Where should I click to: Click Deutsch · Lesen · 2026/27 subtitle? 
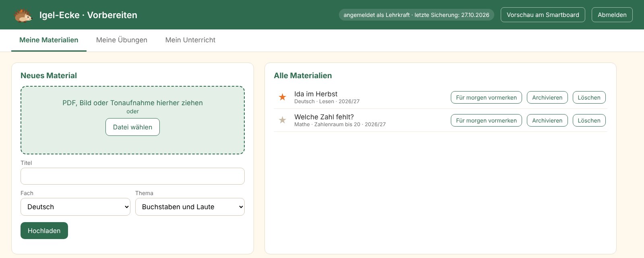coord(327,102)
